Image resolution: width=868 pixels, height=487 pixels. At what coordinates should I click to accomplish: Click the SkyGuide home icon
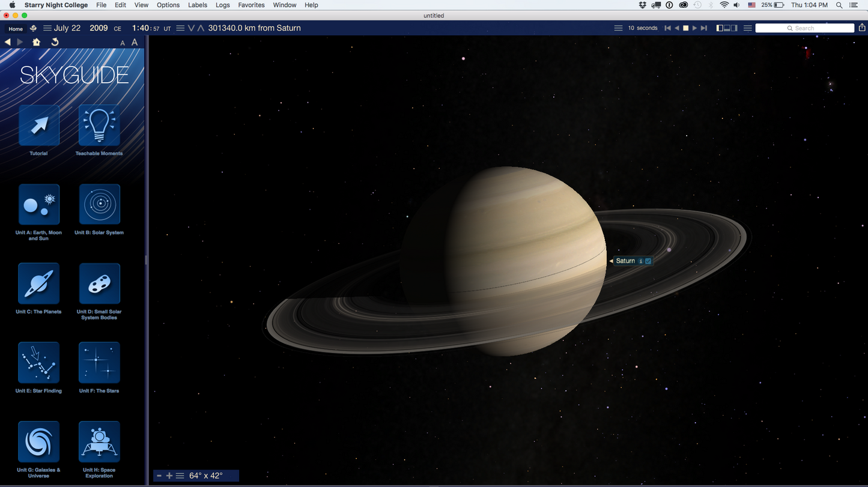[x=37, y=42]
